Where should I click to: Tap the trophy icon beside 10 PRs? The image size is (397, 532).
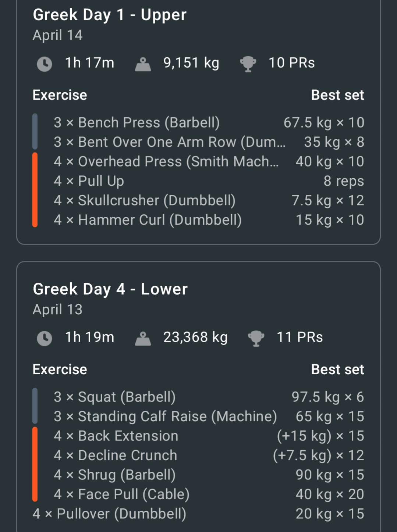click(248, 64)
